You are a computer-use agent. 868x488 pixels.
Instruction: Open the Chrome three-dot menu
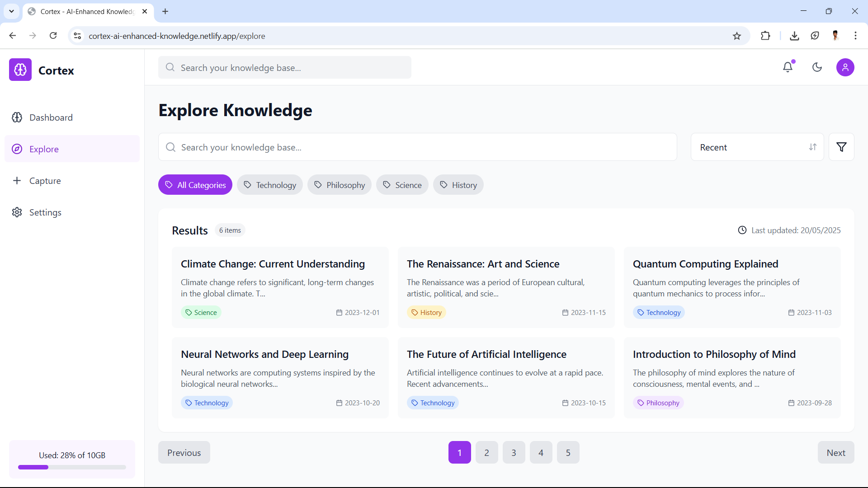click(x=855, y=36)
